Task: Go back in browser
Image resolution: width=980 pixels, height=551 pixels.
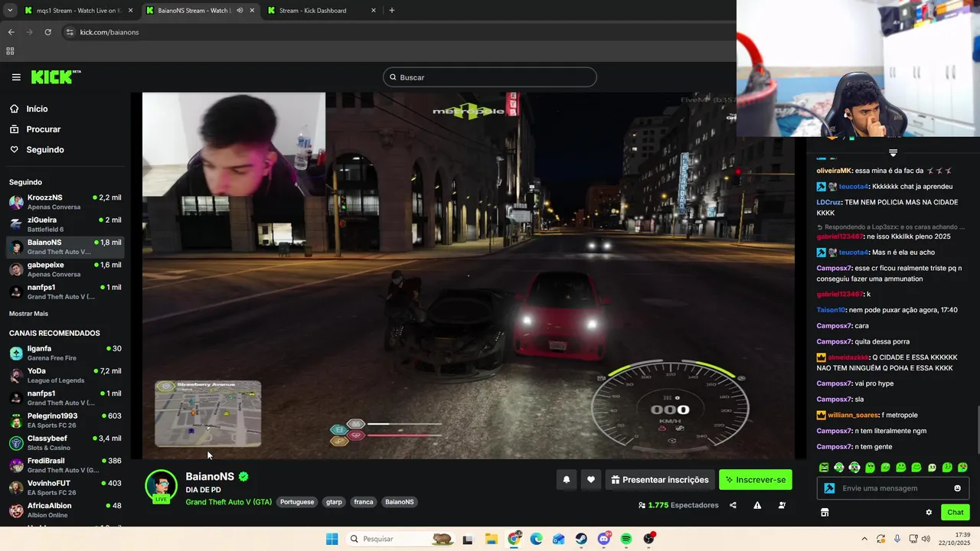Action: (11, 32)
